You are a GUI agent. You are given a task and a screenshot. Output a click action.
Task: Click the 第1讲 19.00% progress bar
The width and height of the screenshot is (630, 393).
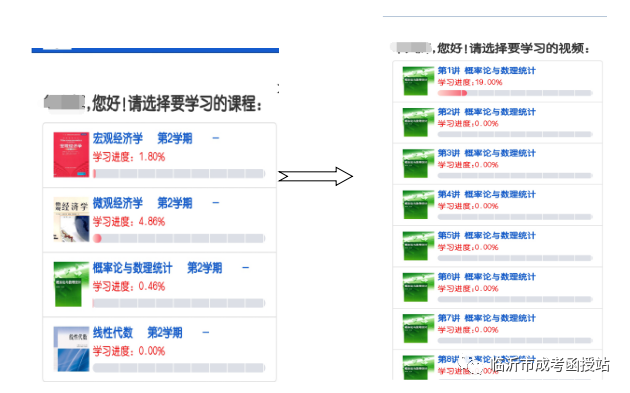click(515, 93)
